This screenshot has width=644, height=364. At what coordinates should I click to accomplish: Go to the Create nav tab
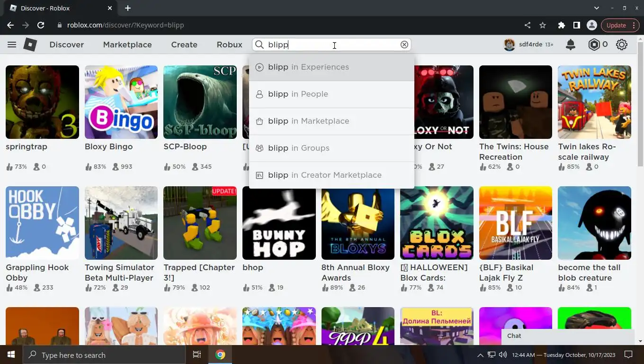184,45
